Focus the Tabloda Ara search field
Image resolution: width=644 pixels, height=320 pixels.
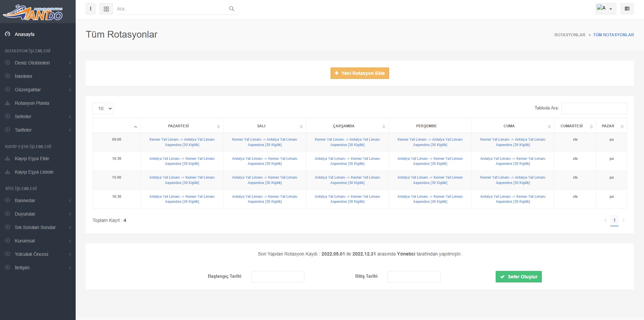[x=594, y=108]
